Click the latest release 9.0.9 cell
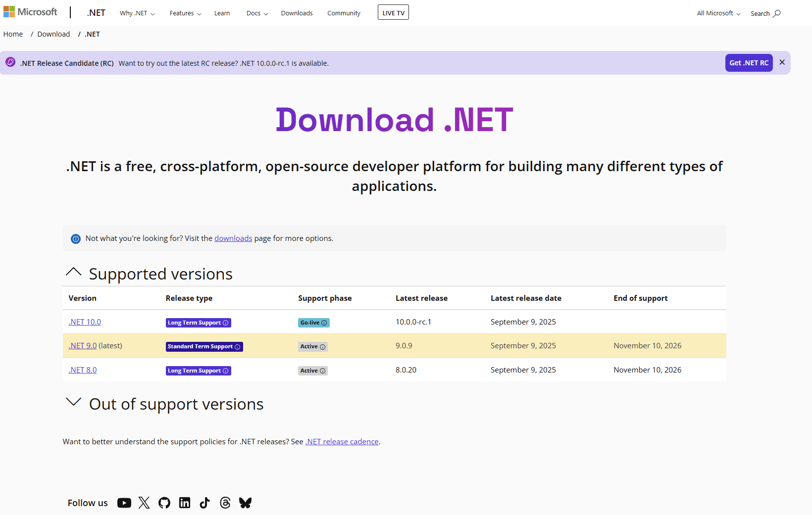 [404, 346]
